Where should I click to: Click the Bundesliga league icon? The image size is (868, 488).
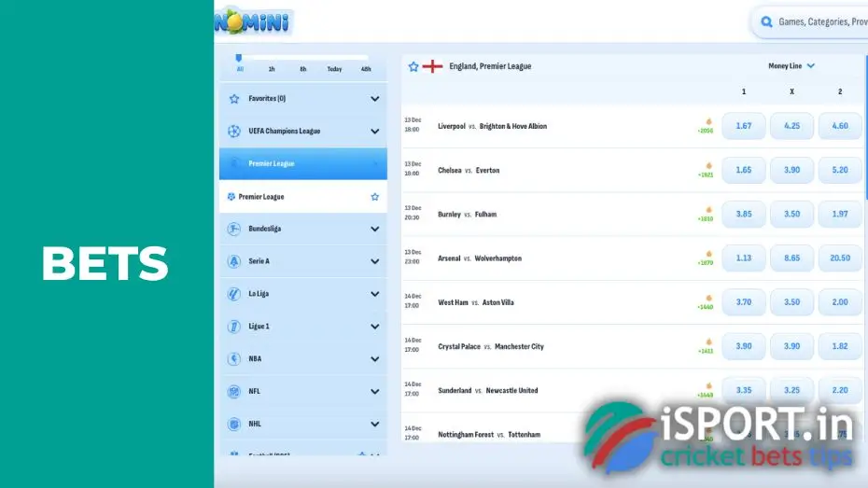coord(234,229)
